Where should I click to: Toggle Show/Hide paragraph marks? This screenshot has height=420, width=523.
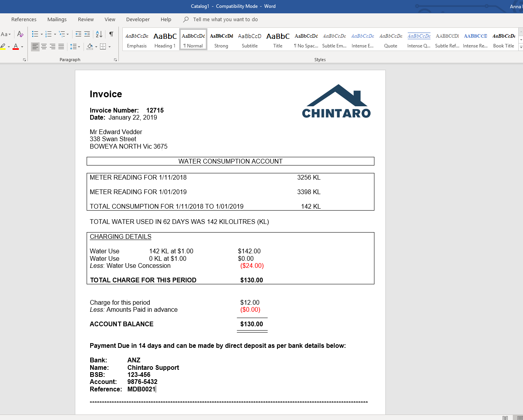click(x=111, y=34)
